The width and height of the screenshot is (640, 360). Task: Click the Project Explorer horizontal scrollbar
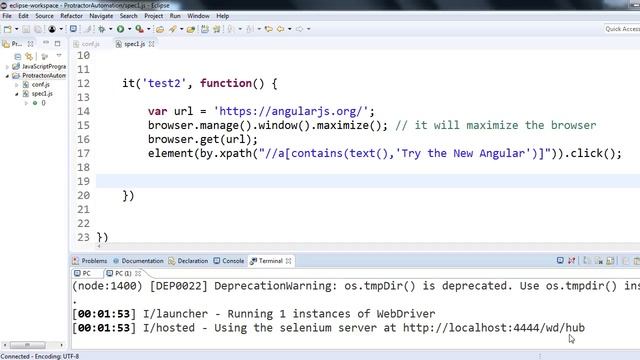pyautogui.click(x=33, y=345)
